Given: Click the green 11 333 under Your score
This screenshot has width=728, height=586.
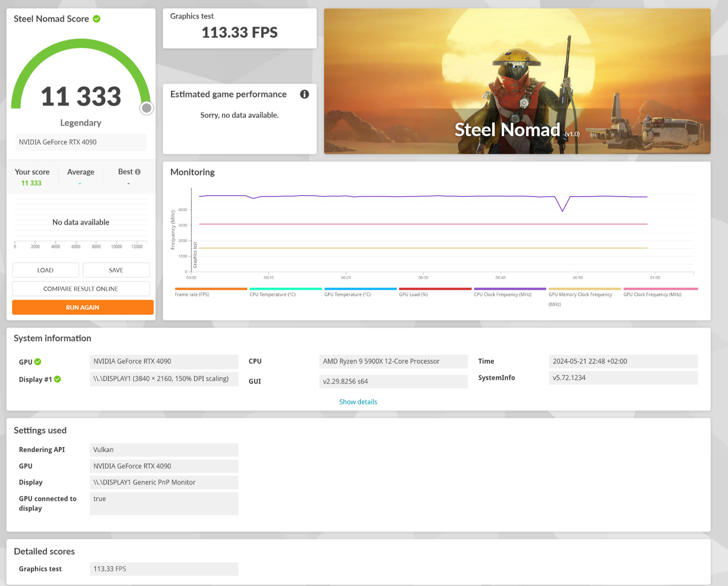Looking at the screenshot, I should [x=31, y=183].
